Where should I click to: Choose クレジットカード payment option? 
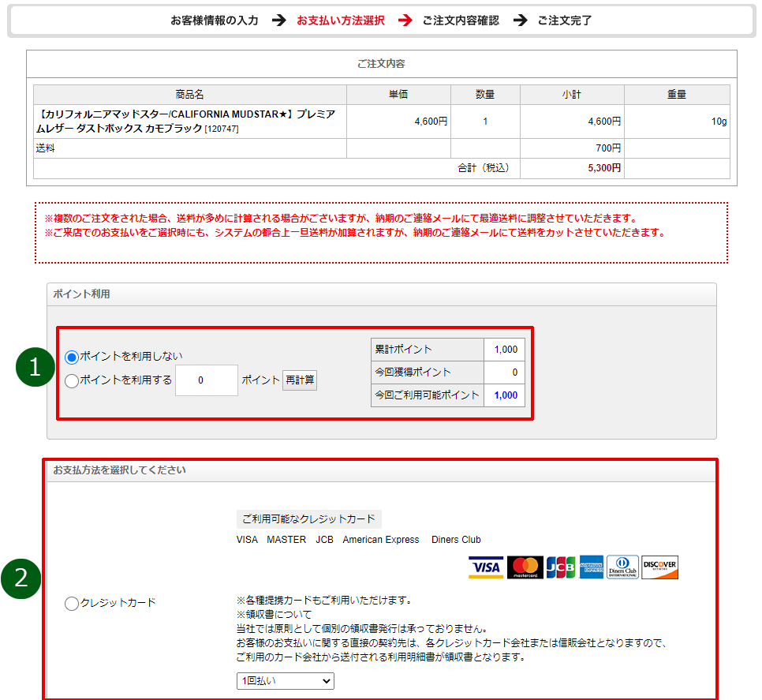pyautogui.click(x=72, y=604)
